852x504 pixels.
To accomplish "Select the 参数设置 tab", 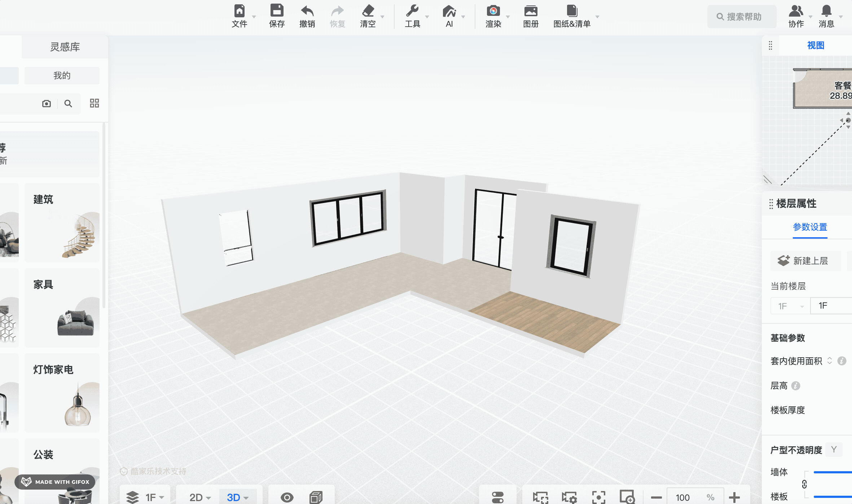I will pos(810,227).
